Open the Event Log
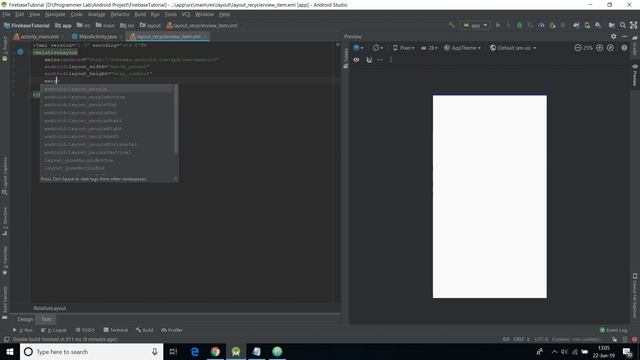This screenshot has height=360, width=640. [613, 330]
